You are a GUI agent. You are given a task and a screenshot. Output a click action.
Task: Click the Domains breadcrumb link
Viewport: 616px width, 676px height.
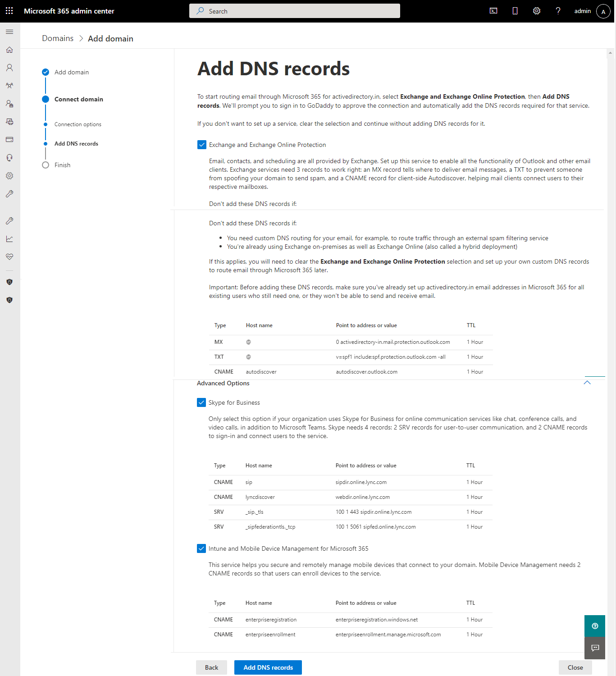[x=58, y=38]
